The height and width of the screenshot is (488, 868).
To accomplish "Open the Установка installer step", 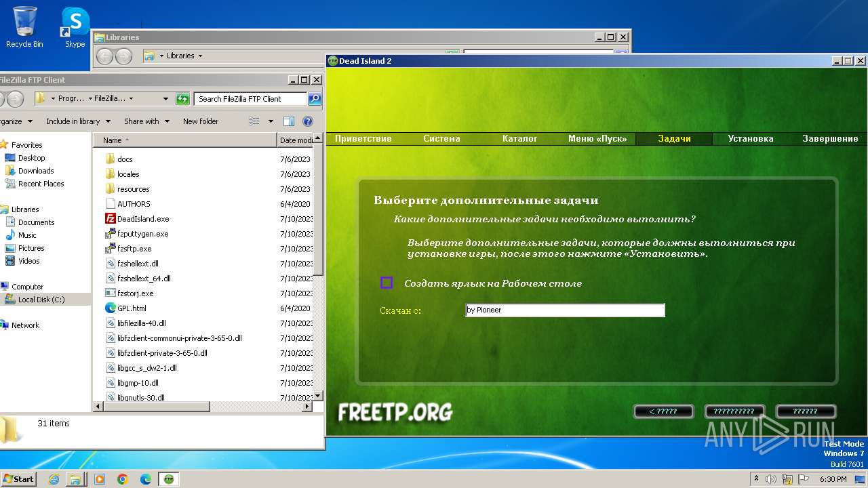I will coord(751,138).
